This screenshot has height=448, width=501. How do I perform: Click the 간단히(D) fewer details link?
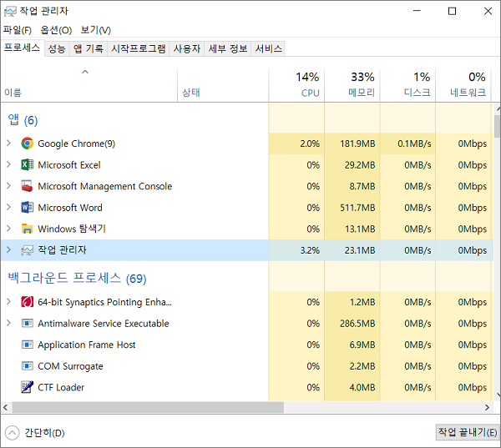click(45, 433)
